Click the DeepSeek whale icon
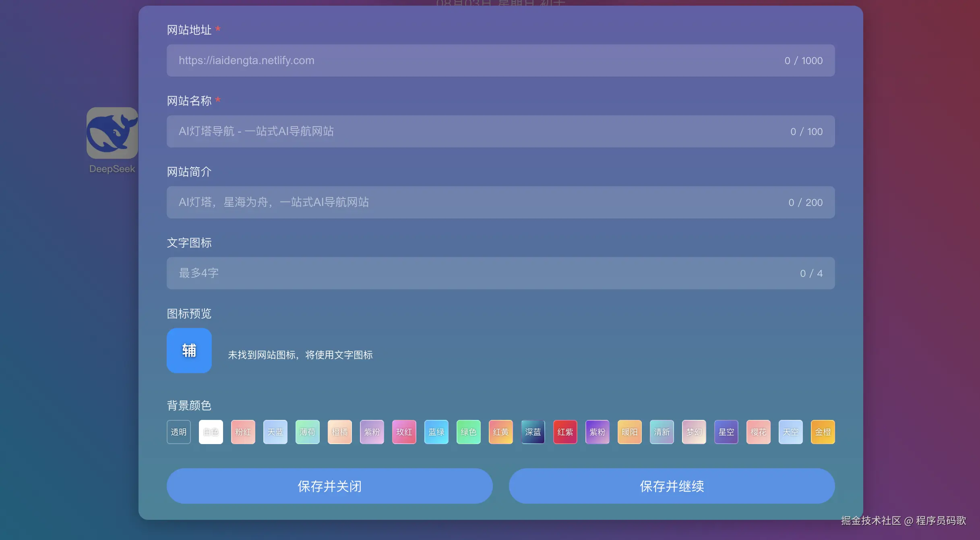980x540 pixels. [112, 133]
